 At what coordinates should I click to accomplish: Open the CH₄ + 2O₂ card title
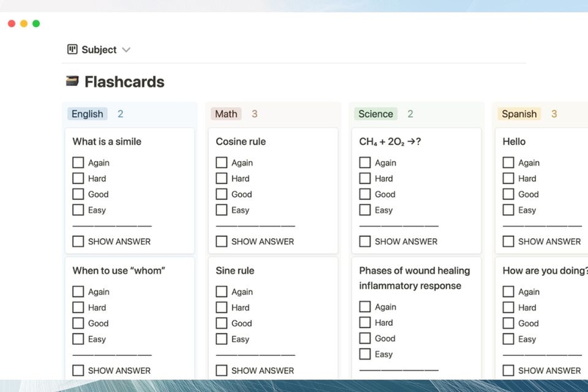pos(390,141)
